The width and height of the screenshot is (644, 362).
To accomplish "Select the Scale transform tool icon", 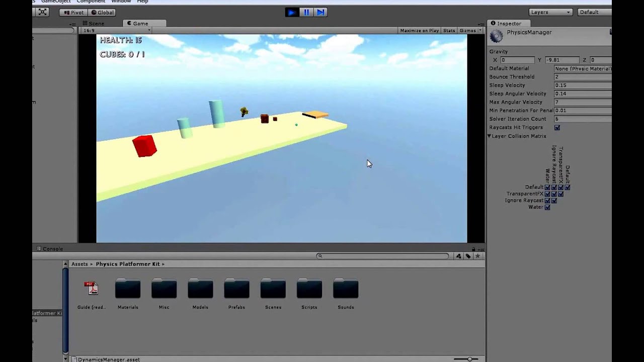I will pyautogui.click(x=43, y=12).
